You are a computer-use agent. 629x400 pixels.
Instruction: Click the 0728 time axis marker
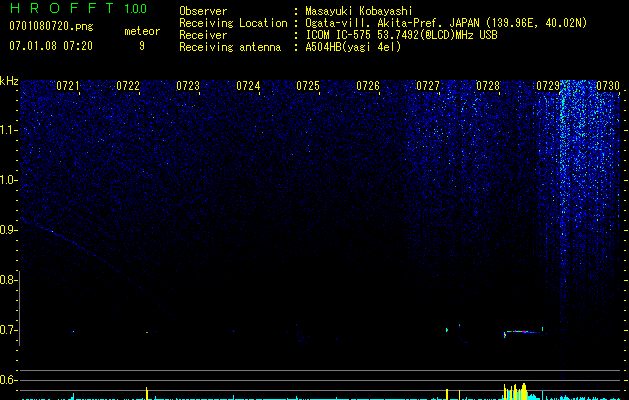click(488, 86)
